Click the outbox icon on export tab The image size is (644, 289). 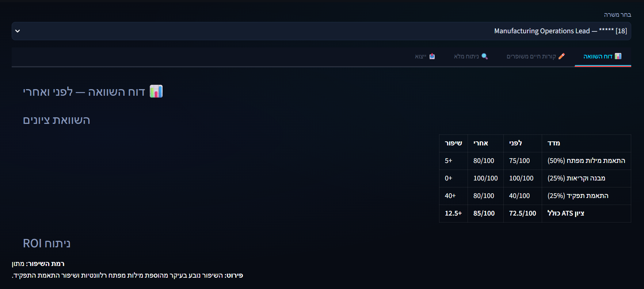click(x=432, y=56)
